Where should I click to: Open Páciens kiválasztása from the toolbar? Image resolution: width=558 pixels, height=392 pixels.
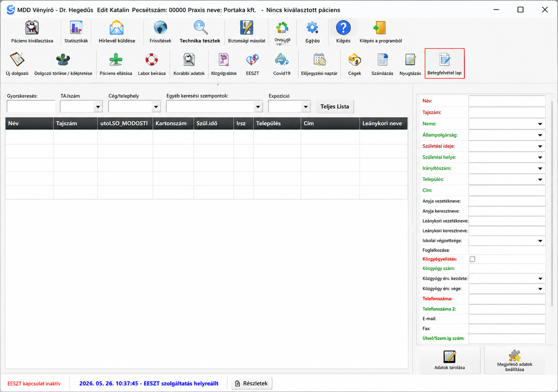pyautogui.click(x=32, y=32)
